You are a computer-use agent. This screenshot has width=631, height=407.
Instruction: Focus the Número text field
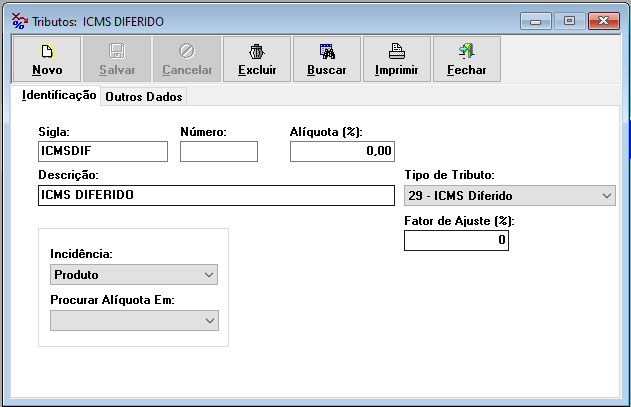click(218, 151)
